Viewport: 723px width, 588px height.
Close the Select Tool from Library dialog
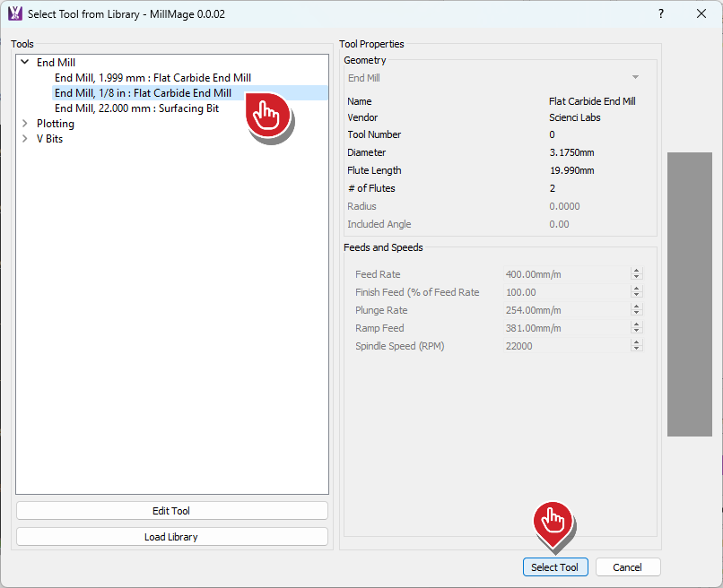(701, 13)
